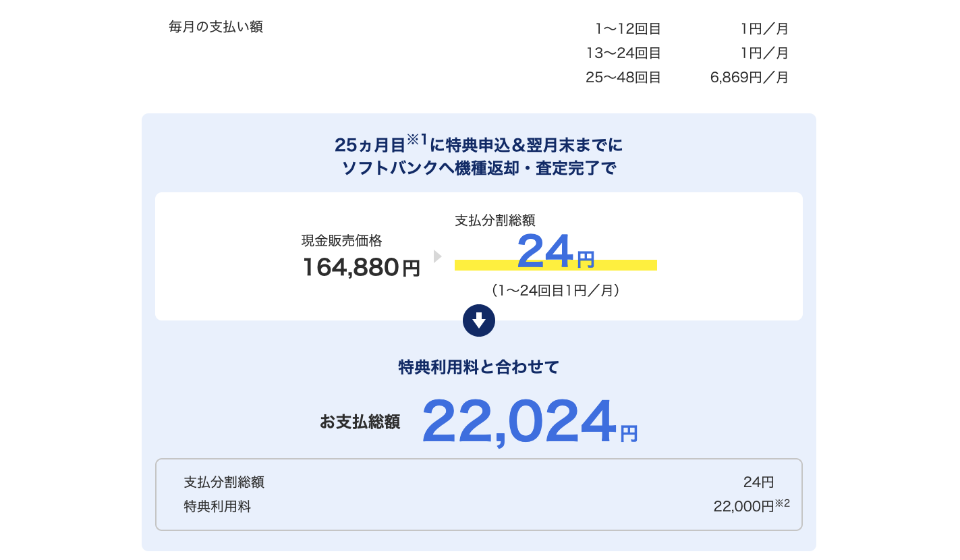The width and height of the screenshot is (960, 560).
Task: Click the (1〜24回目1円/月) note
Action: (555, 291)
